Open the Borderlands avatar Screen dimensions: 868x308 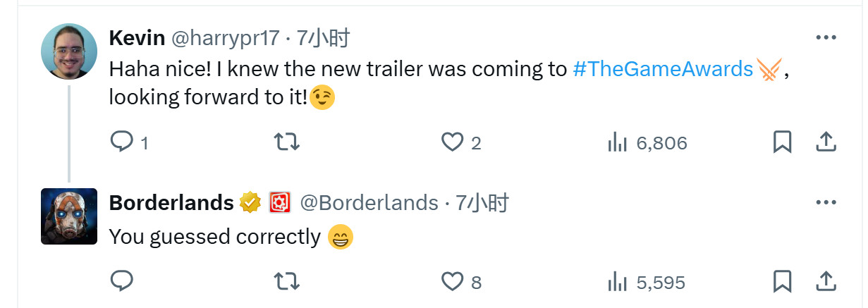click(x=69, y=216)
